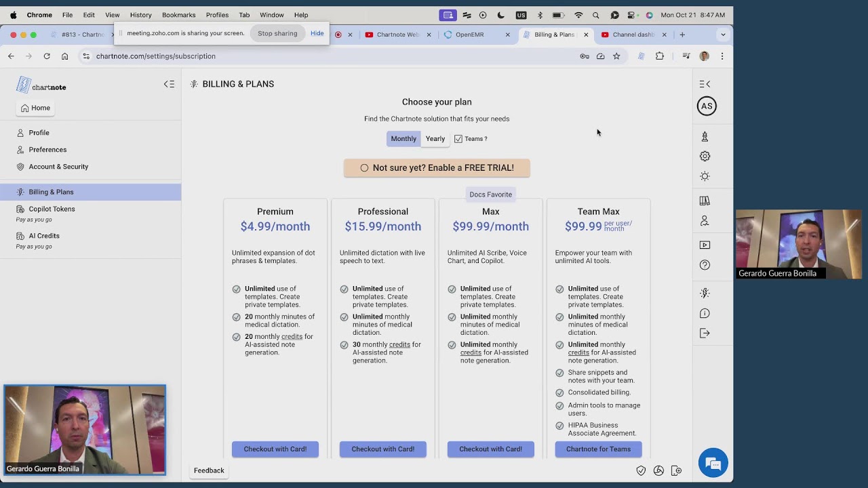Click the Chartnote extension icon in Chrome toolbar

coord(641,56)
